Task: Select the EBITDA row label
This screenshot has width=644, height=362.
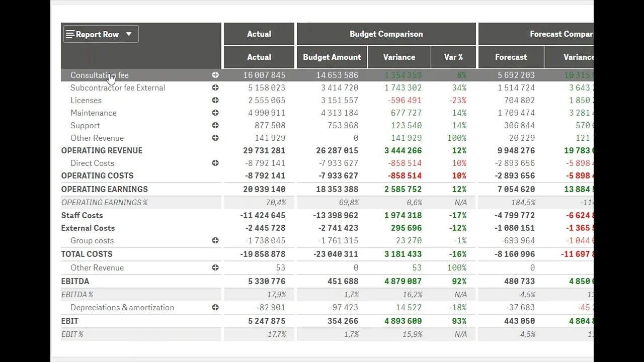Action: pos(75,281)
